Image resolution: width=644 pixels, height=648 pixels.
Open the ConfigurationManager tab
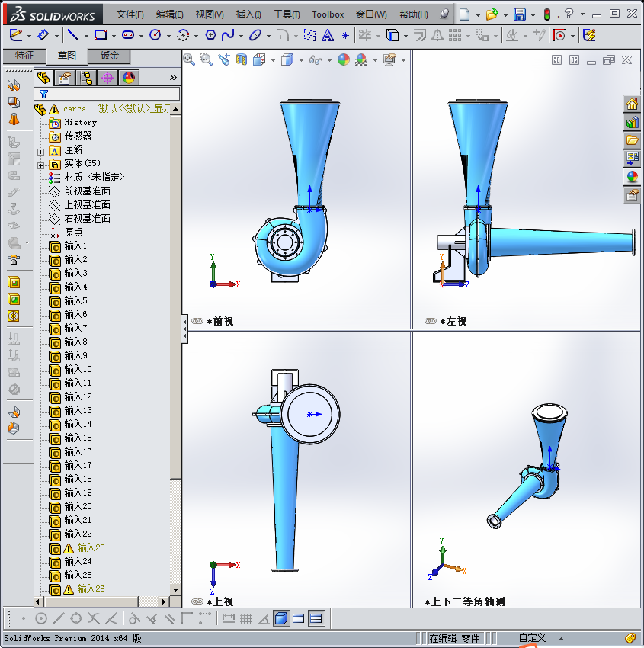[x=86, y=78]
